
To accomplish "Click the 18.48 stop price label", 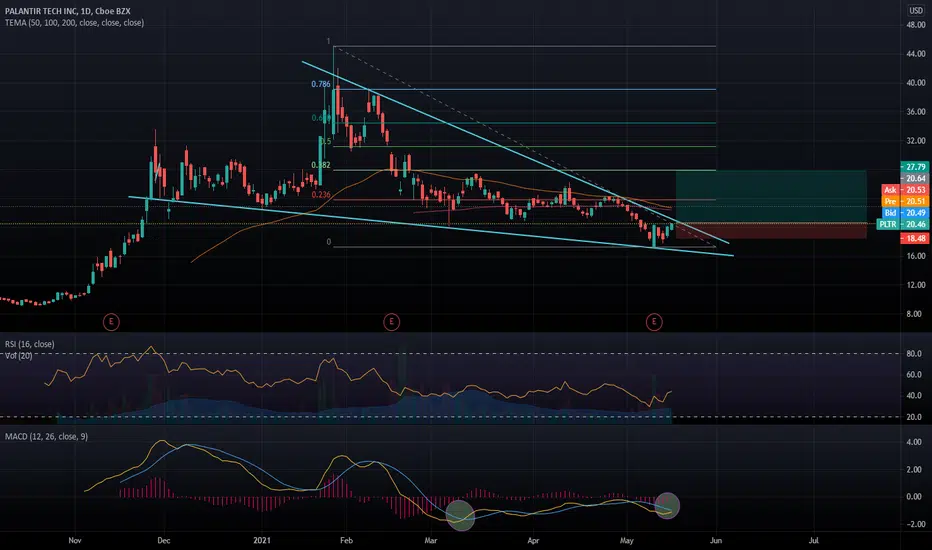I will tap(915, 238).
